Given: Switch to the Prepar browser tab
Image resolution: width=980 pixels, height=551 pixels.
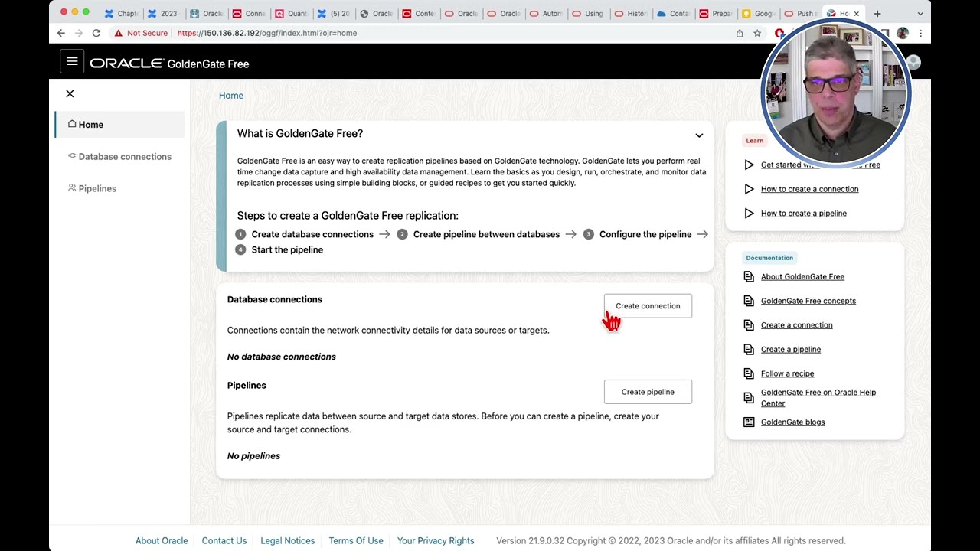Looking at the screenshot, I should click(715, 13).
